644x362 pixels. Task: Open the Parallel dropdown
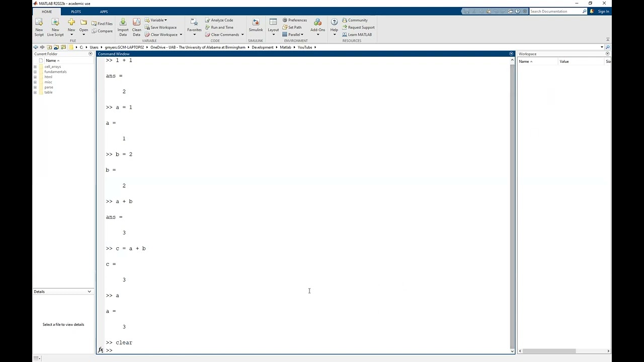(x=293, y=35)
